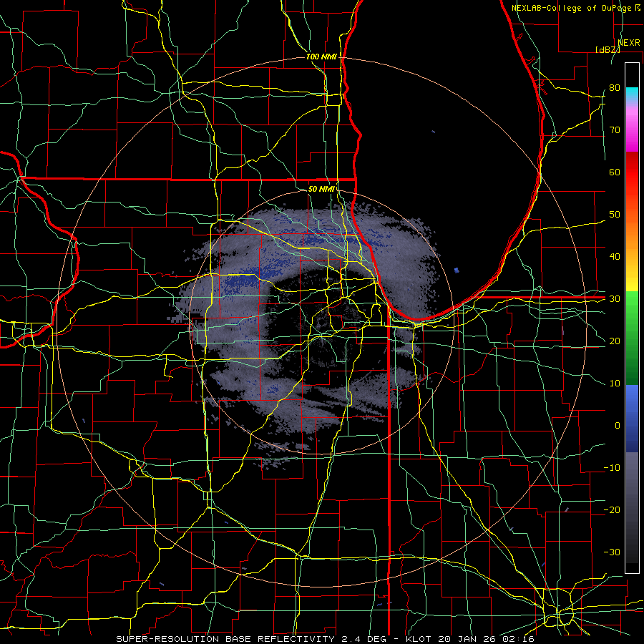Viewport: 644px width, 644px height.
Task: Click the 50 NMI range ring label
Action: click(321, 189)
